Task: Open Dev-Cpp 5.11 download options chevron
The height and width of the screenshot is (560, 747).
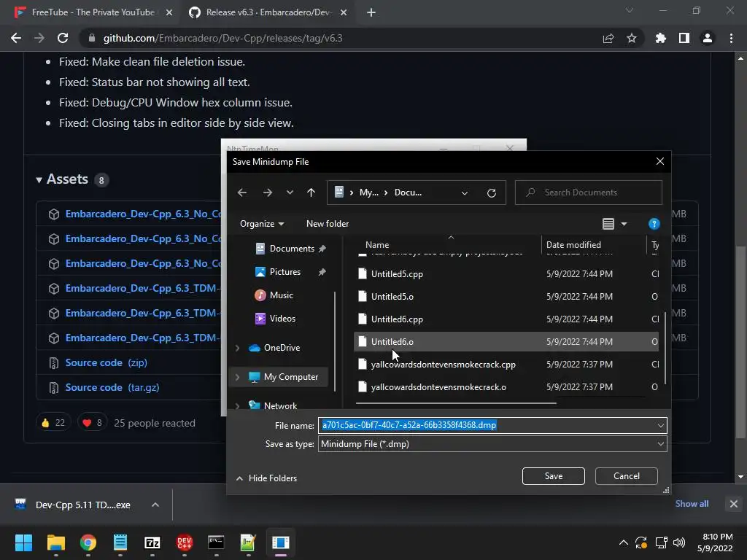Action: (155, 505)
